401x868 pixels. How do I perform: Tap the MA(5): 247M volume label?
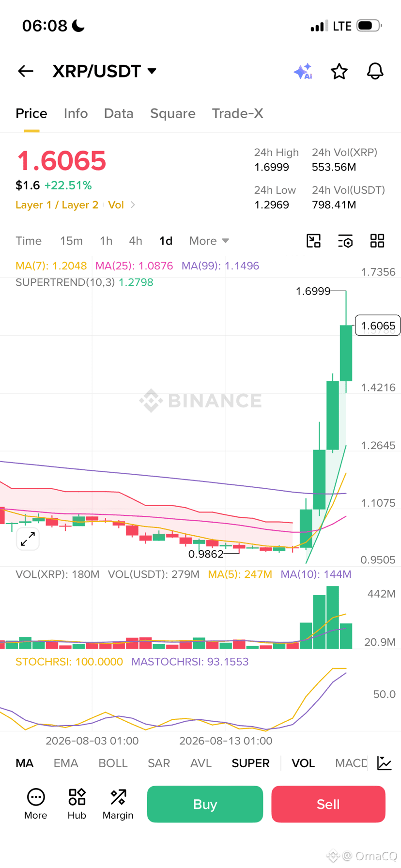click(x=240, y=574)
